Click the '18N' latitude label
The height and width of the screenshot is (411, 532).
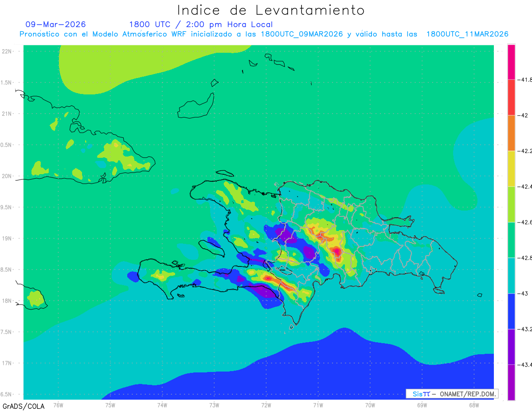pos(7,301)
